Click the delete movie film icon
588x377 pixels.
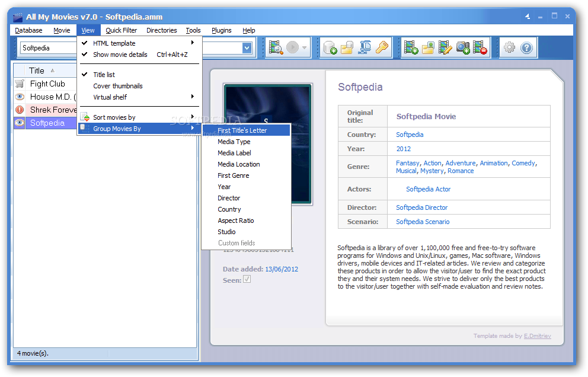pos(480,47)
